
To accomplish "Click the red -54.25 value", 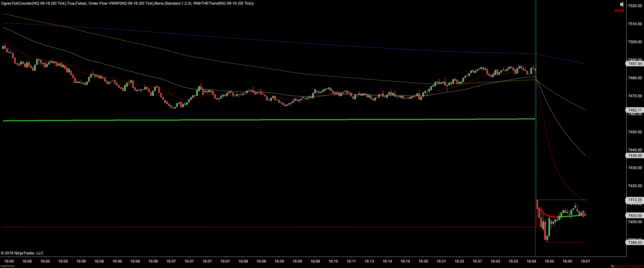I will tap(619, 10).
